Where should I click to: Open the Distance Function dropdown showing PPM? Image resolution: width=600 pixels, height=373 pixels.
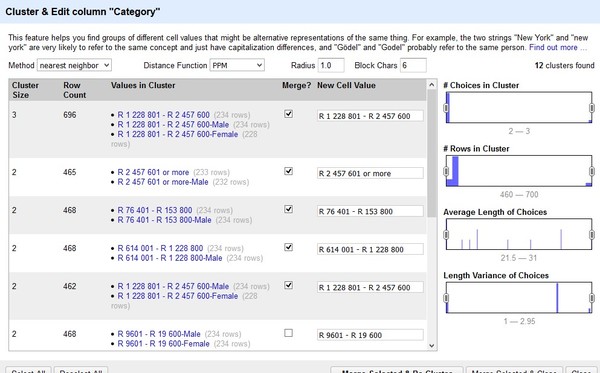tap(237, 65)
